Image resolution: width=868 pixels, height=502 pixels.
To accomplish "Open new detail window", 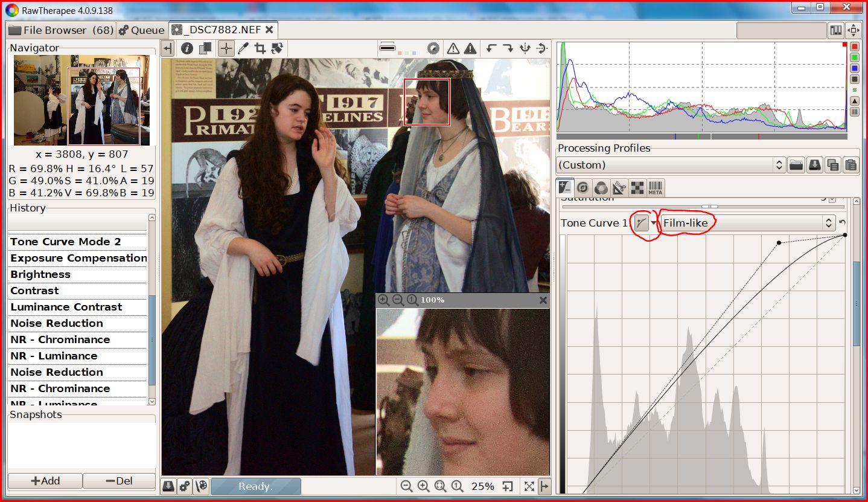I will pyautogui.click(x=508, y=486).
